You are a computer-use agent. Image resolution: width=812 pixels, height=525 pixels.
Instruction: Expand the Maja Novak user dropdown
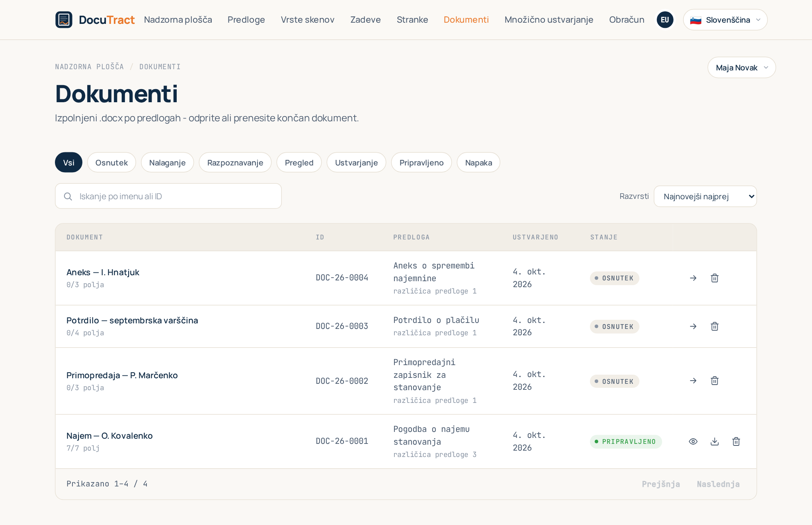click(x=742, y=68)
